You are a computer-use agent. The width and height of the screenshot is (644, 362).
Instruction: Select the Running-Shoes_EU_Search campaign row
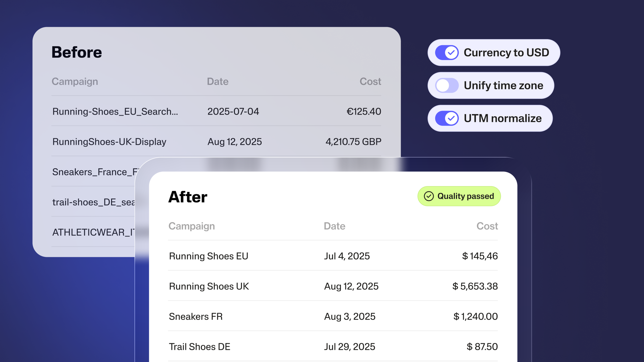click(115, 111)
